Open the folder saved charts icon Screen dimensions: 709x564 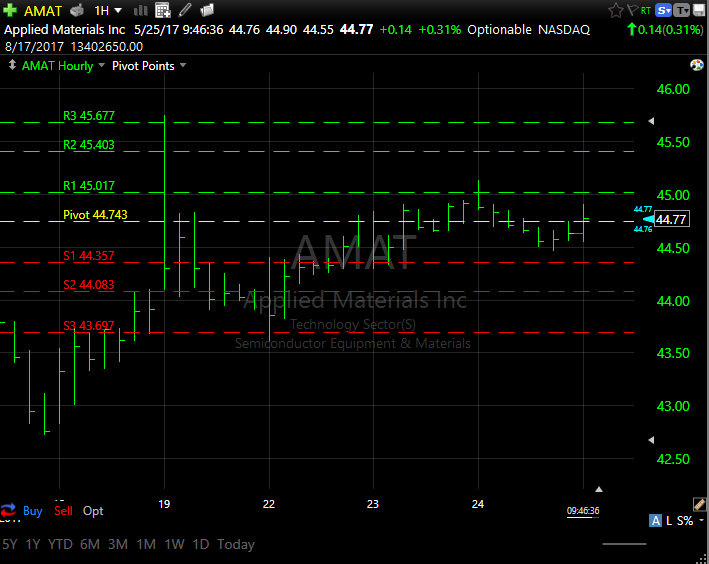pyautogui.click(x=207, y=10)
